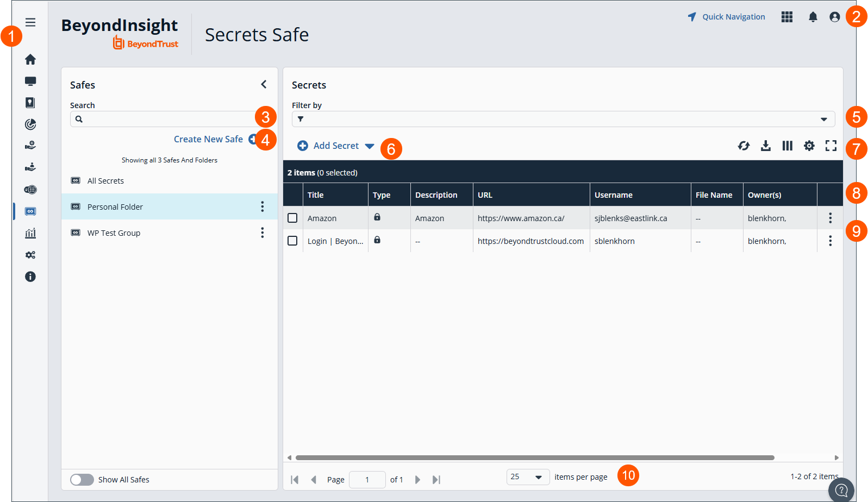
Task: Expand the Add Secret dropdown arrow
Action: [370, 146]
